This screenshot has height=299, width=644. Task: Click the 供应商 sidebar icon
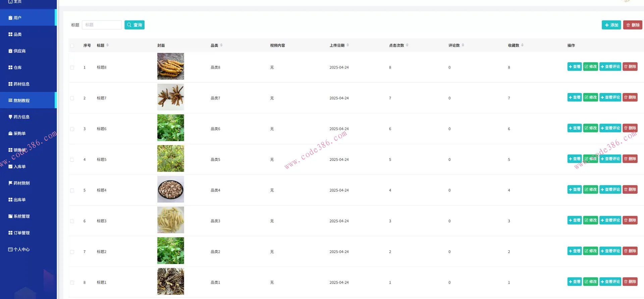(10, 51)
